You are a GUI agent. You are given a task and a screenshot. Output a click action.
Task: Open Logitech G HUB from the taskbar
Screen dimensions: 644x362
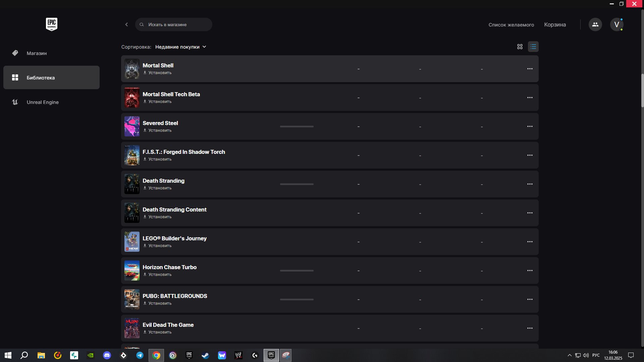255,355
